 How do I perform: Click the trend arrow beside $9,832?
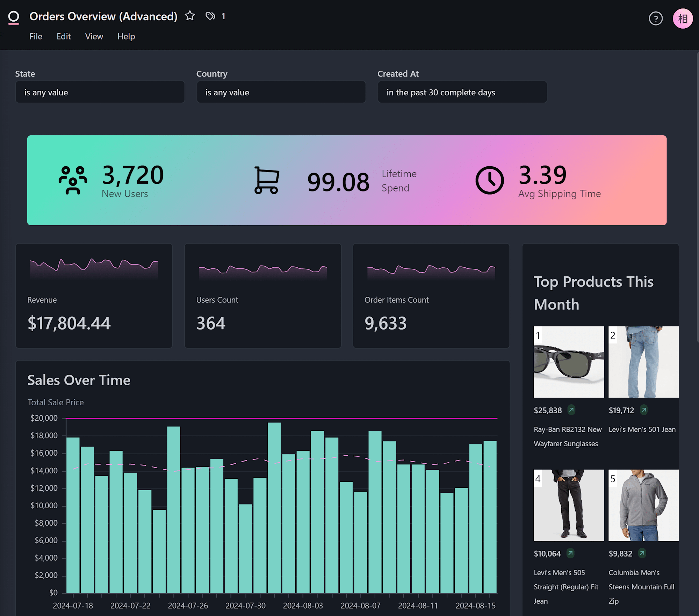coord(642,553)
